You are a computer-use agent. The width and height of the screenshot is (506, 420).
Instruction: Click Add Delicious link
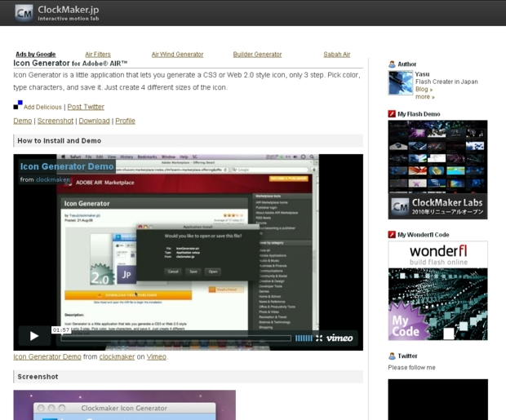click(x=42, y=107)
